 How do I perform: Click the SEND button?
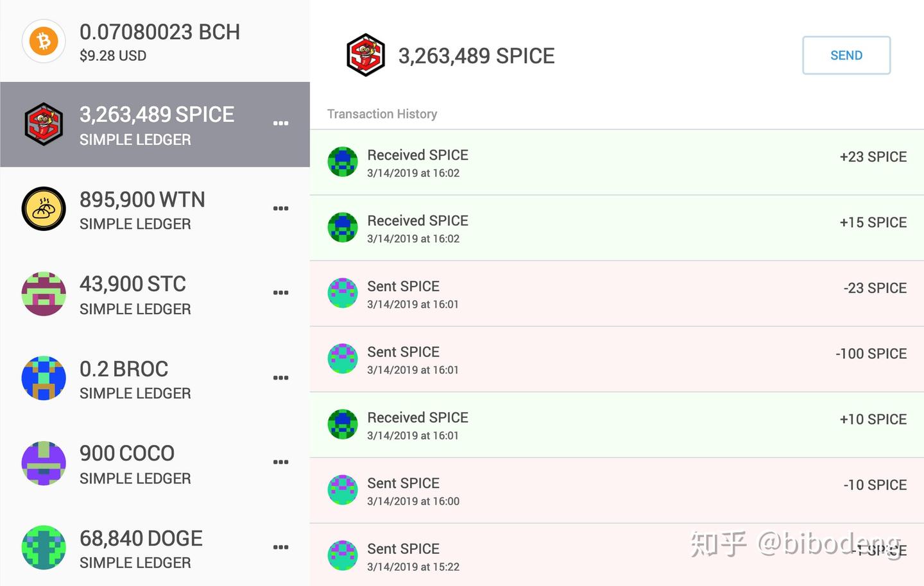click(x=846, y=55)
